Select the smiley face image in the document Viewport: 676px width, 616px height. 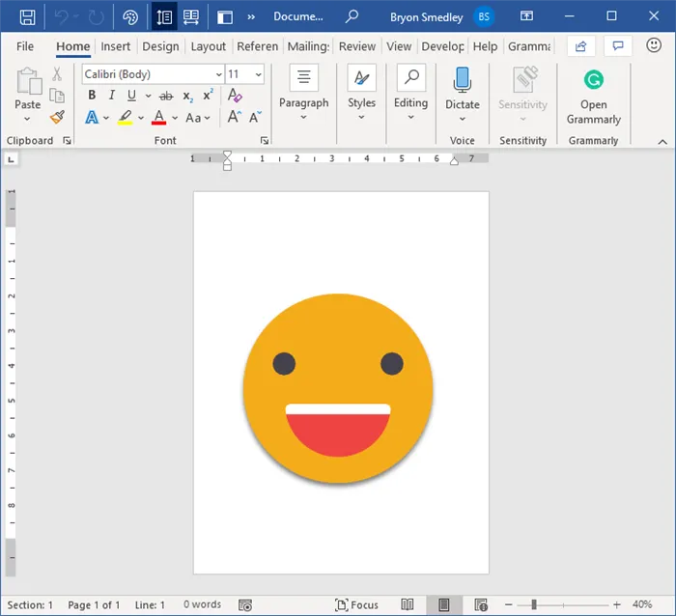pyautogui.click(x=338, y=388)
